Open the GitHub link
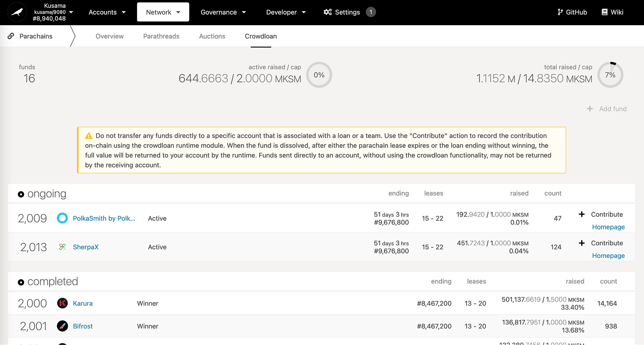The height and width of the screenshot is (345, 644). pos(572,12)
